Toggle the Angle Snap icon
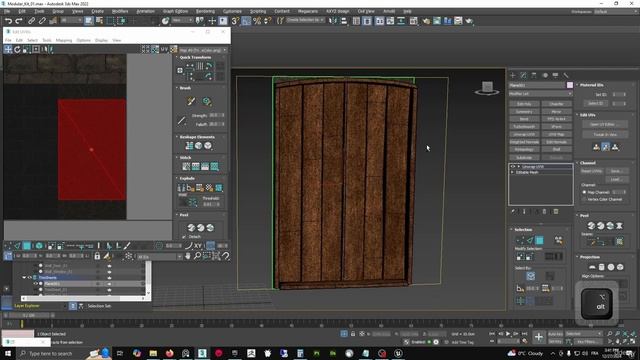 pyautogui.click(x=246, y=21)
